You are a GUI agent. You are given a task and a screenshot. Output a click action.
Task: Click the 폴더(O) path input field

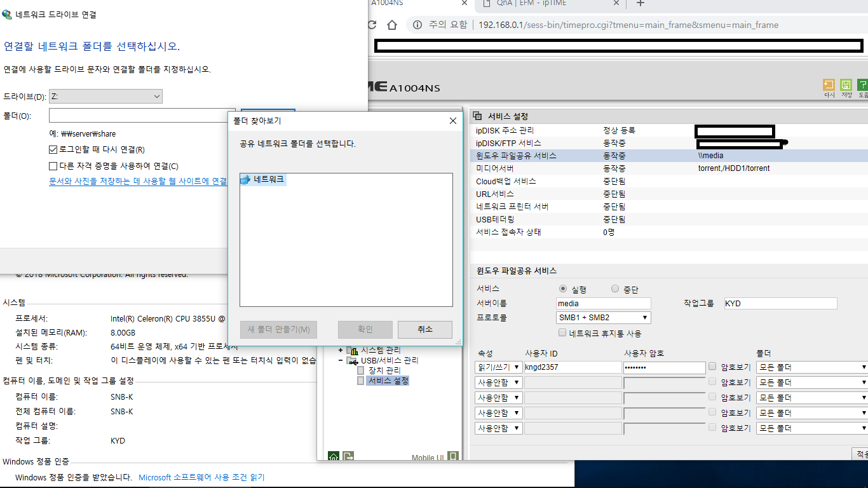pos(142,115)
